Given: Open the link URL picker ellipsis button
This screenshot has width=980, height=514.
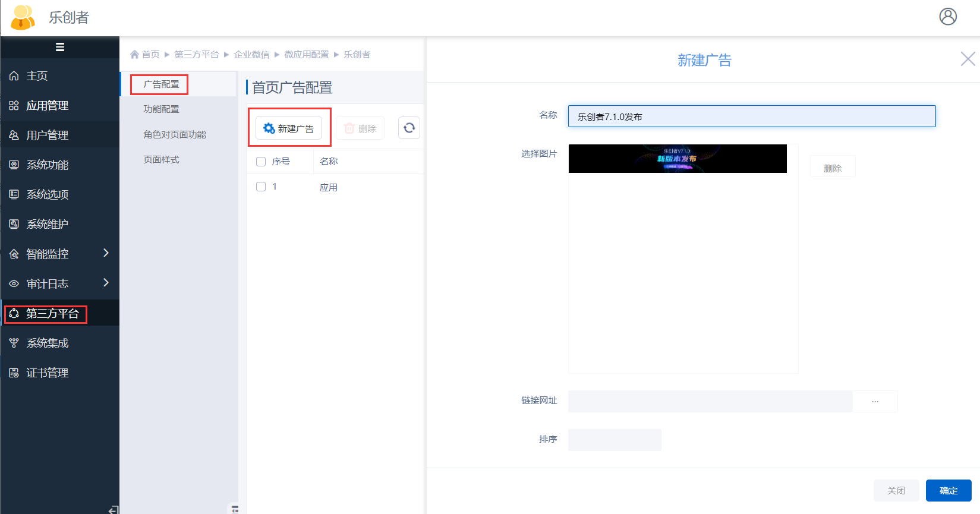Looking at the screenshot, I should [x=875, y=402].
